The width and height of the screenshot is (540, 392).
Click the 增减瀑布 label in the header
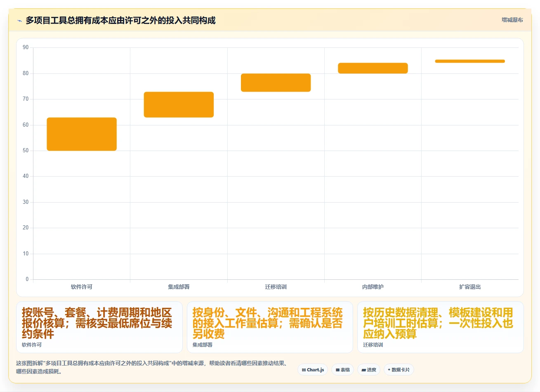click(x=512, y=20)
